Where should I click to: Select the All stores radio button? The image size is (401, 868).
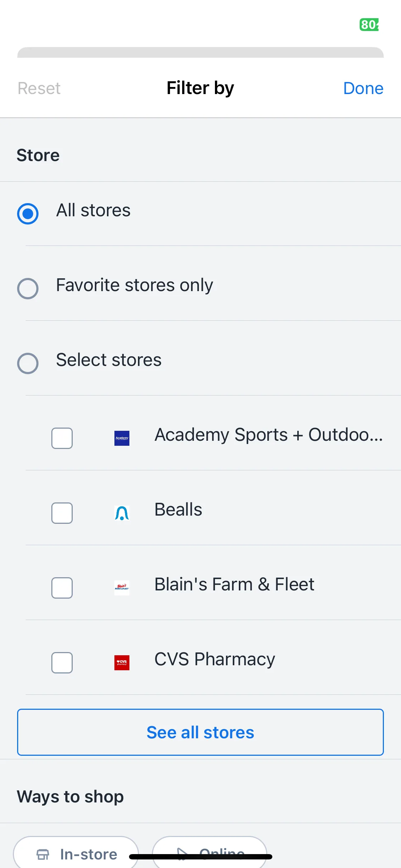(28, 214)
